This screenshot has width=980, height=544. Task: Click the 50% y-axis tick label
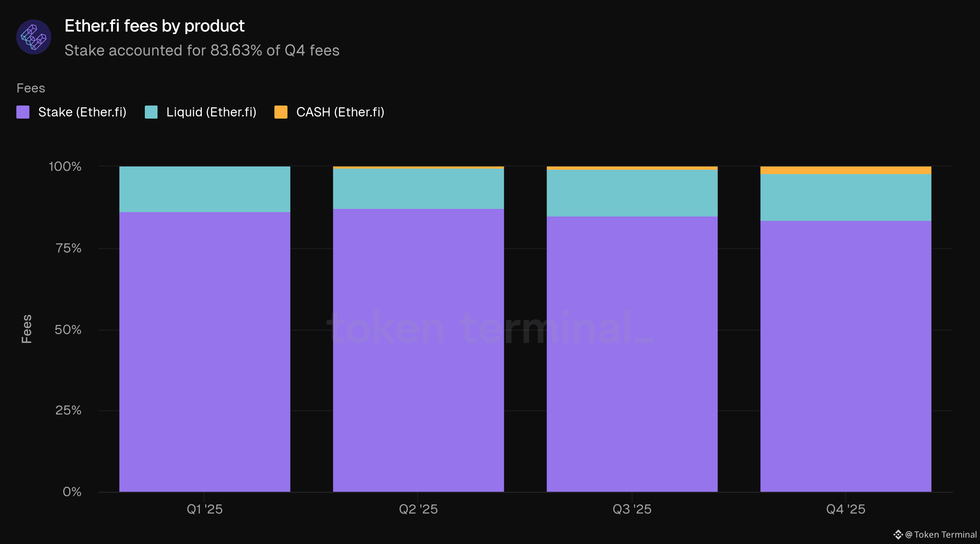coord(68,330)
